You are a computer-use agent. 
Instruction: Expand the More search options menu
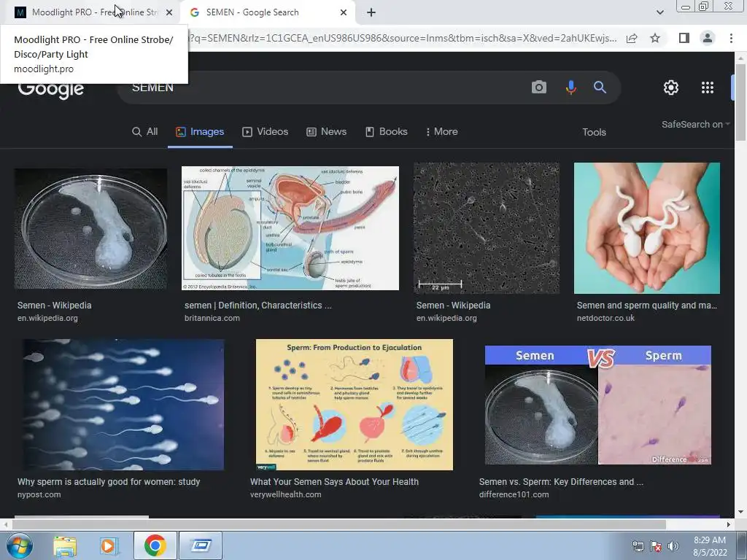tap(441, 132)
